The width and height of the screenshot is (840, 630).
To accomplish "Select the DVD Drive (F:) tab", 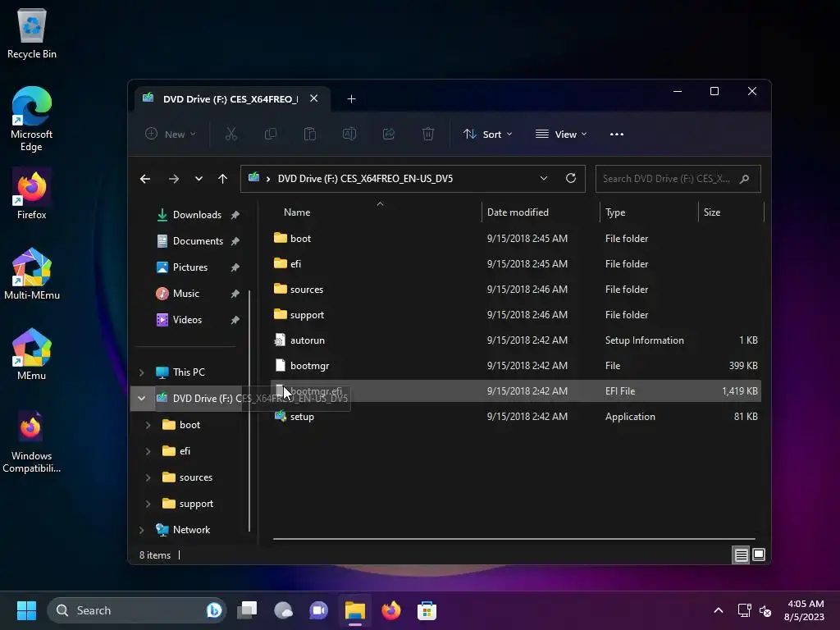I will (x=231, y=99).
